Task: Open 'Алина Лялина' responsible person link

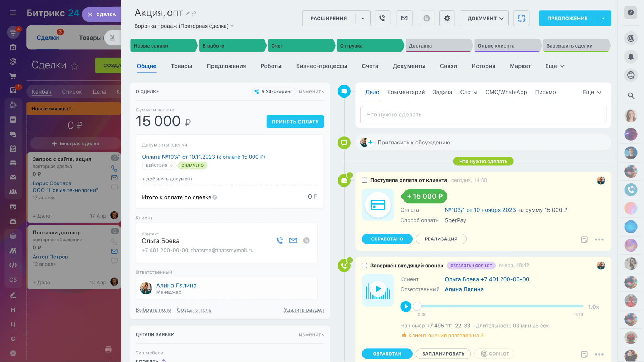Action: point(176,285)
